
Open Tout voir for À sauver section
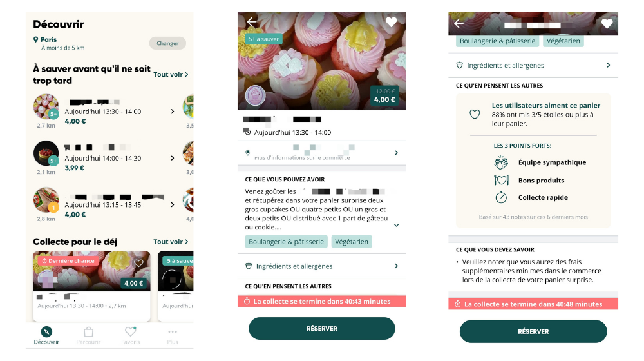coord(171,74)
